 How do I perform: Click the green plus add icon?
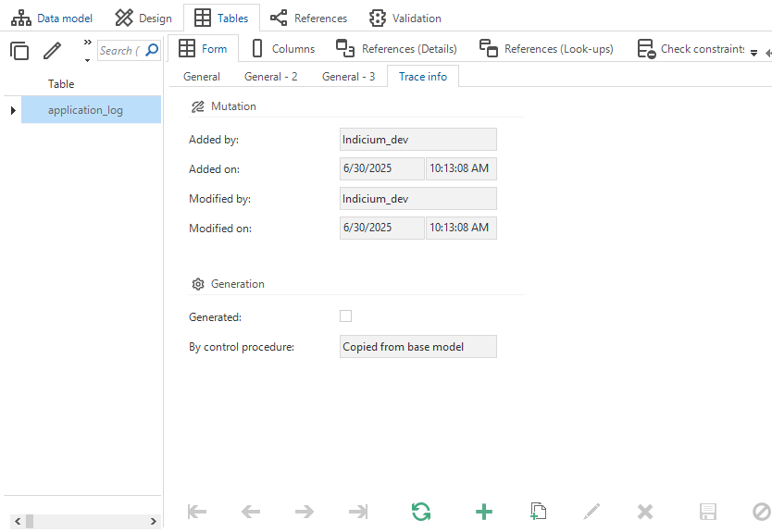click(x=484, y=512)
